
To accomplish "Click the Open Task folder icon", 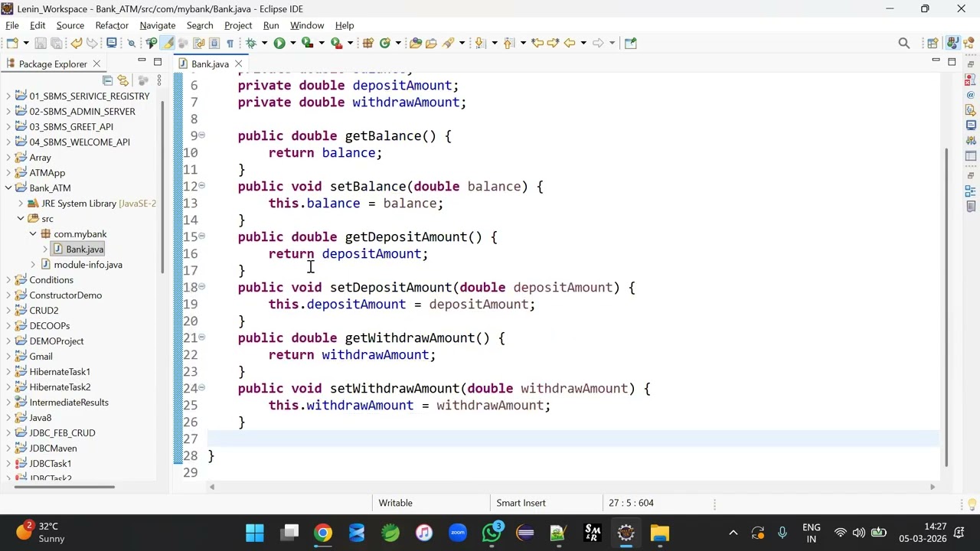I will coord(431,43).
